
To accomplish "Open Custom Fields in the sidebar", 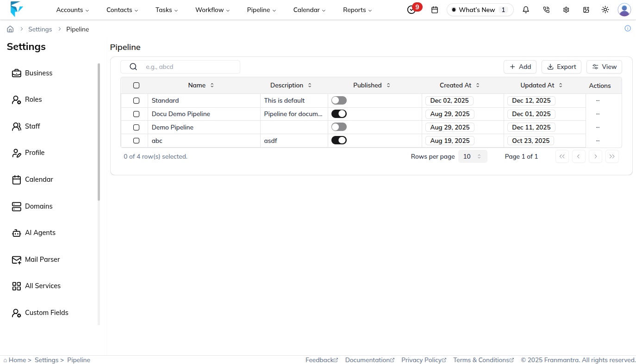I will tap(40, 313).
